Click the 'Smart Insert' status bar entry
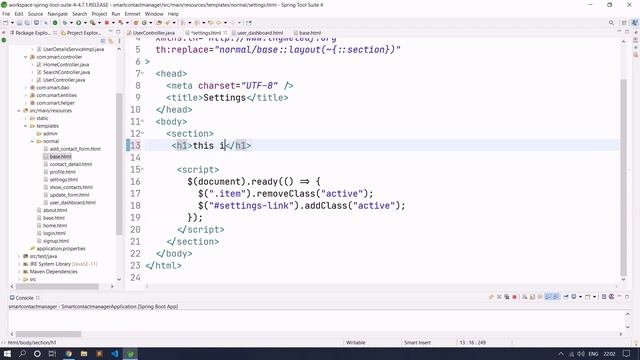This screenshot has width=640, height=360. click(417, 342)
